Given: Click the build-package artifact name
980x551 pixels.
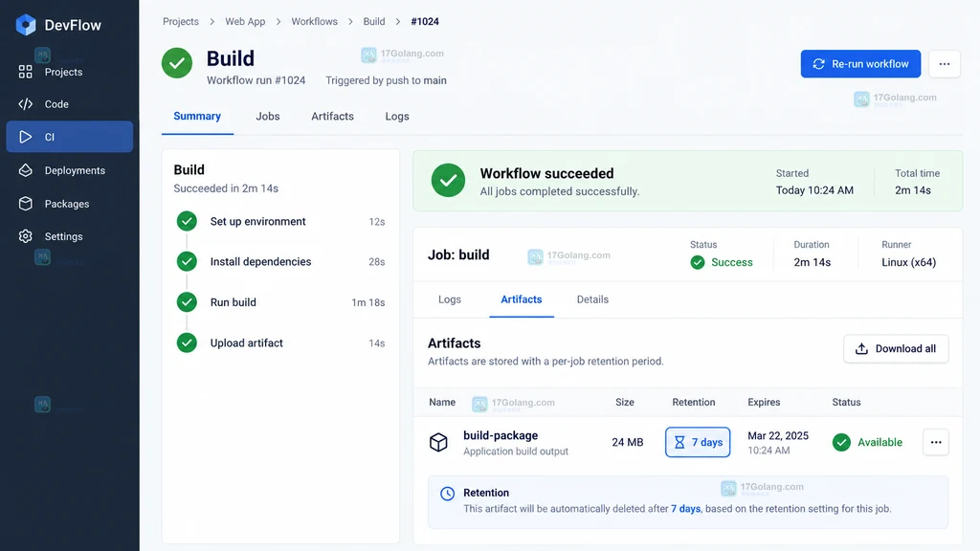Looking at the screenshot, I should click(501, 435).
